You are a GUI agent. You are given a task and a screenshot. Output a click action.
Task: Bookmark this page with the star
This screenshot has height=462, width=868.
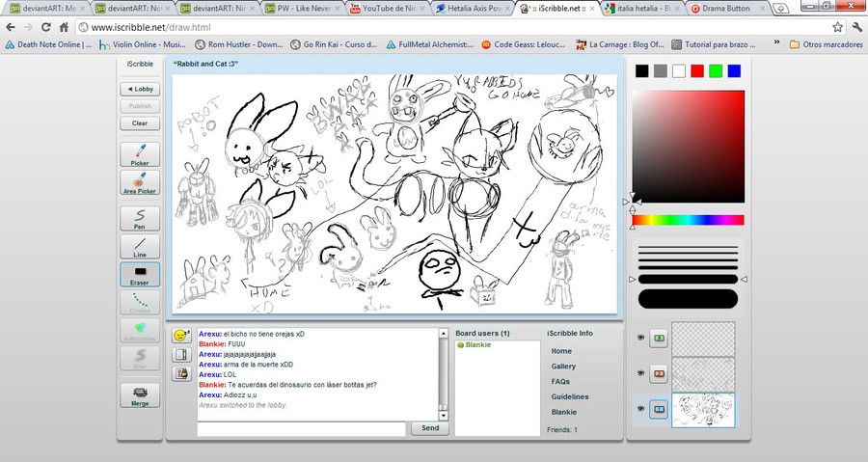point(837,27)
